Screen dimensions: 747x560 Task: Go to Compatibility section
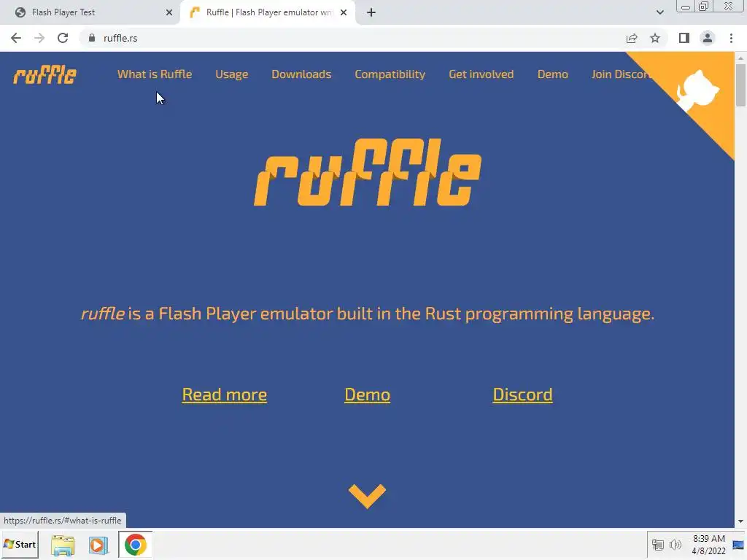point(390,74)
